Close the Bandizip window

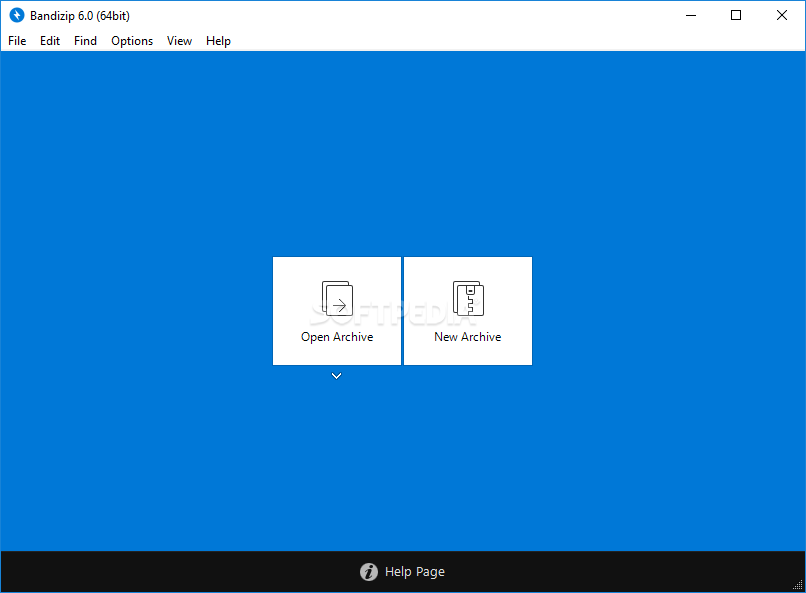[782, 15]
